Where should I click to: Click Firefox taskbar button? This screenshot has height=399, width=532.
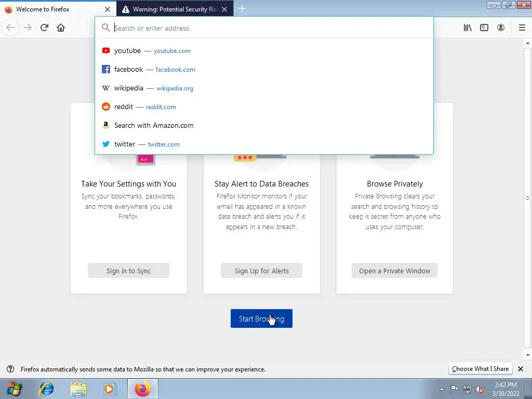pos(142,389)
